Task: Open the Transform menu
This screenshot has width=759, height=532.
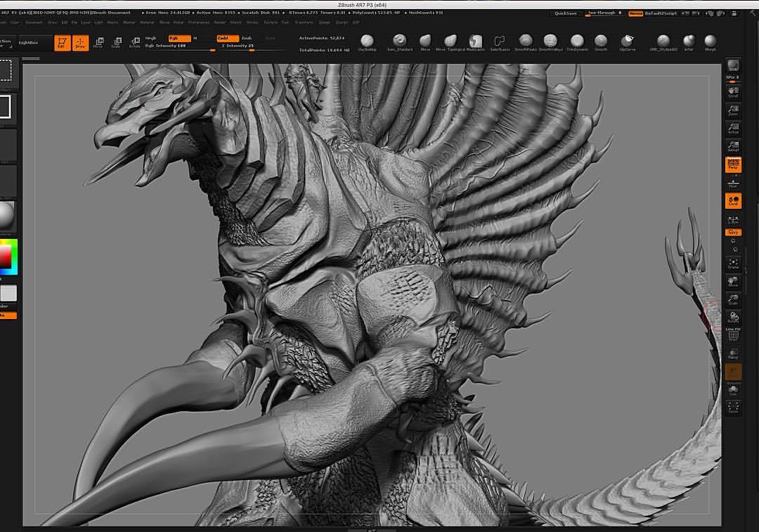Action: [x=304, y=22]
